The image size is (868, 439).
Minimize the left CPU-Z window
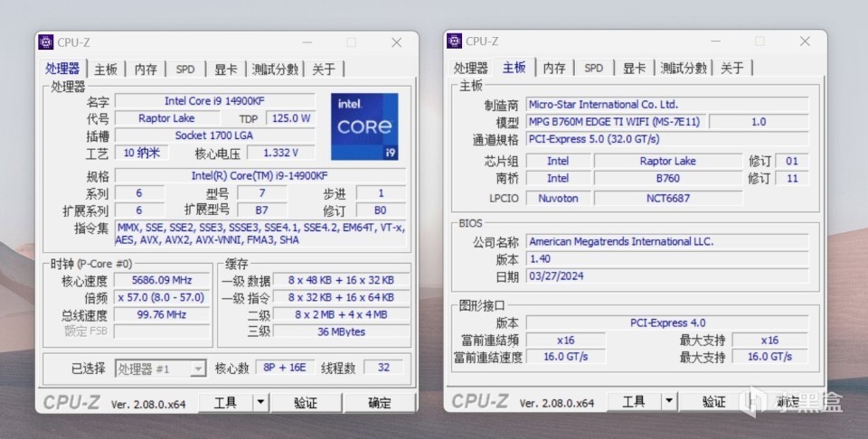coord(307,42)
